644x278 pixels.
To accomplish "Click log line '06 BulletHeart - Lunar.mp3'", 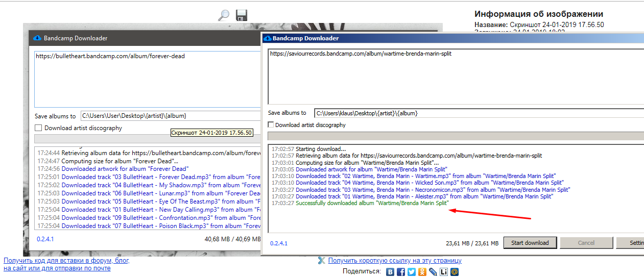I will pos(149,193).
